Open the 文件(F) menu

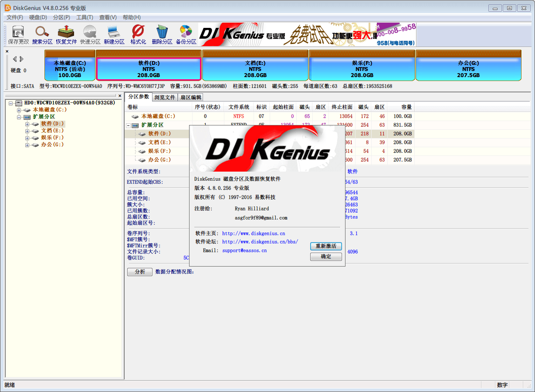(x=15, y=17)
